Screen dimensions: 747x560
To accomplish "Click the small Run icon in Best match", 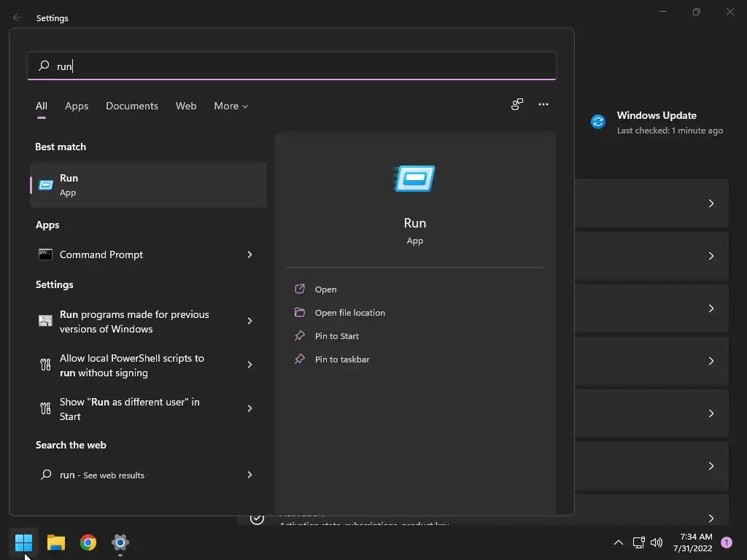I will [x=46, y=184].
